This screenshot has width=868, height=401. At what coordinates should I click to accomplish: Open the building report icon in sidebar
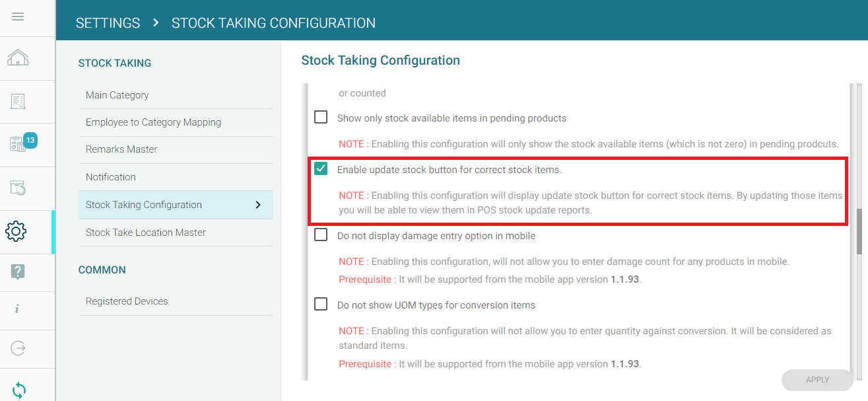coord(18,101)
